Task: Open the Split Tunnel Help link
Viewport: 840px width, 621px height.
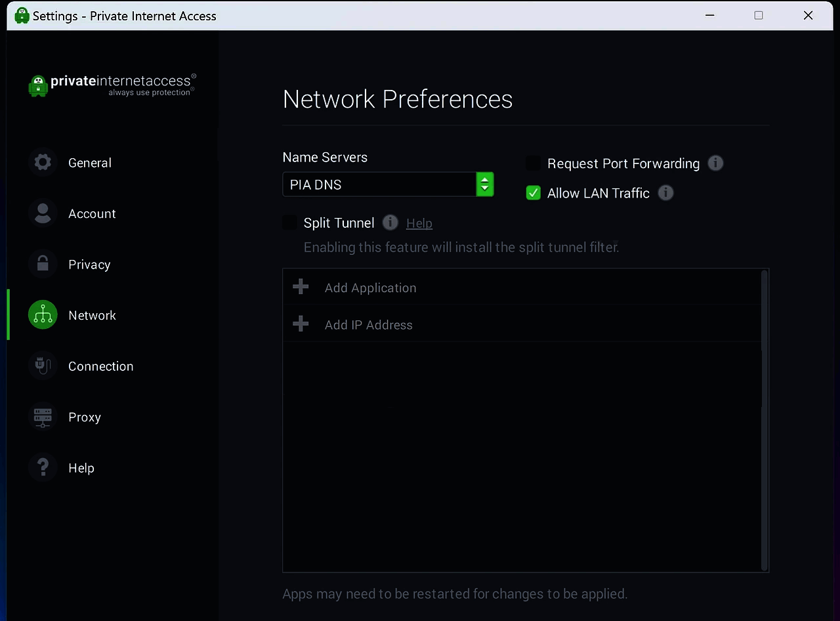Action: click(419, 223)
